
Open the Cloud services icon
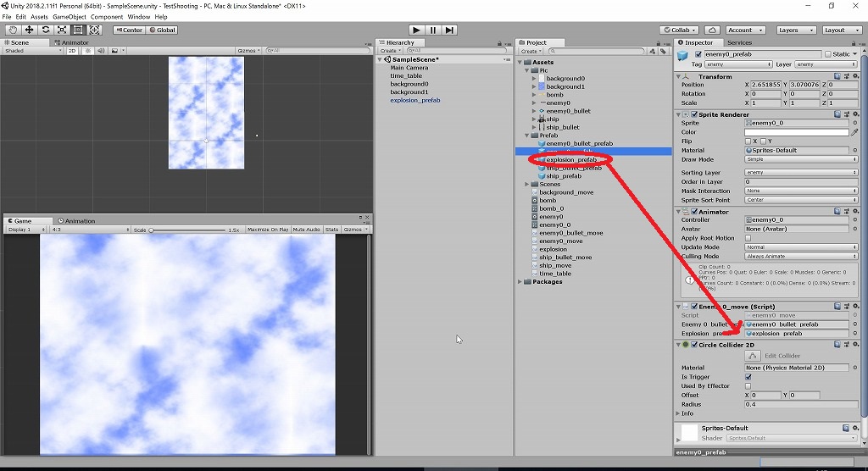(712, 30)
